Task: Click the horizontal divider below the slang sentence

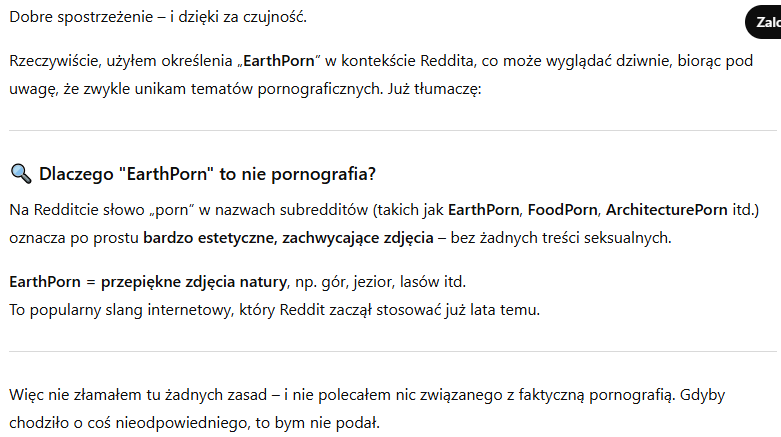Action: (392, 351)
